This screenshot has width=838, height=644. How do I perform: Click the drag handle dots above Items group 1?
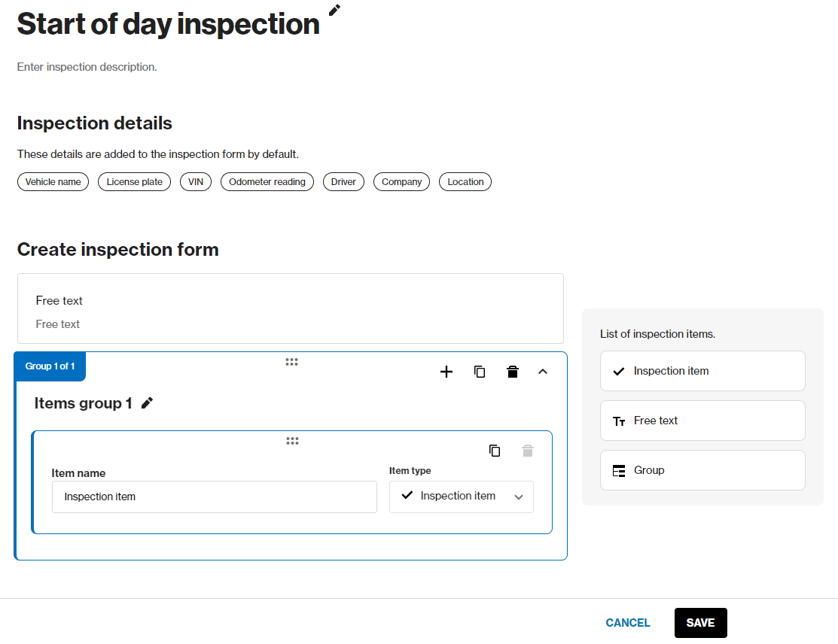pos(291,362)
